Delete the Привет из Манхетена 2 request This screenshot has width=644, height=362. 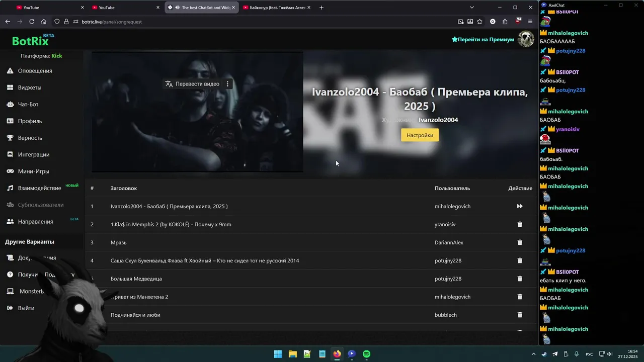point(520,297)
